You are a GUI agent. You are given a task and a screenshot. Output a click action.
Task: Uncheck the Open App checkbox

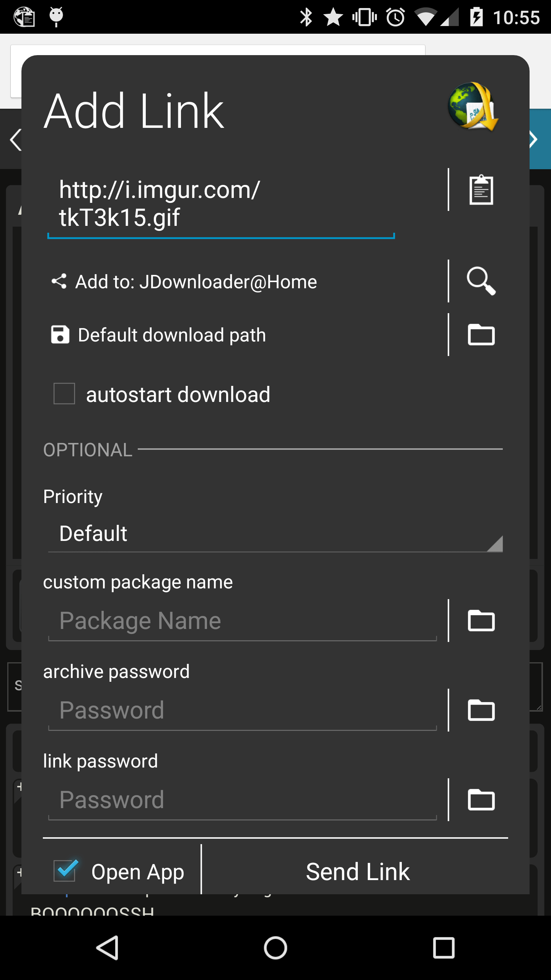pos(65,871)
